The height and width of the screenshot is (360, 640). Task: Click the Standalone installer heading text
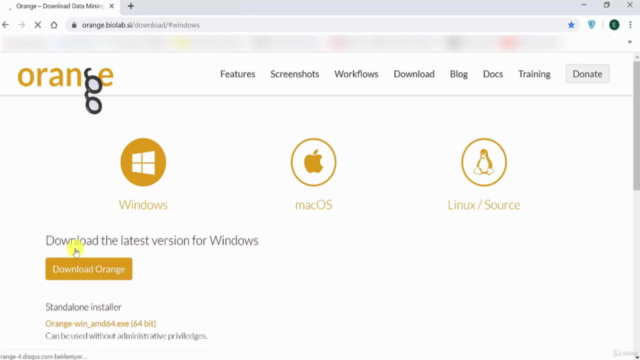[x=83, y=307]
